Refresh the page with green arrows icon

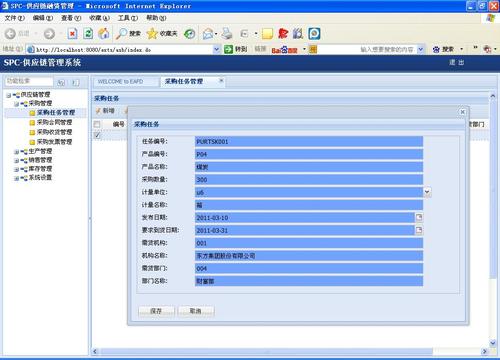[x=88, y=33]
